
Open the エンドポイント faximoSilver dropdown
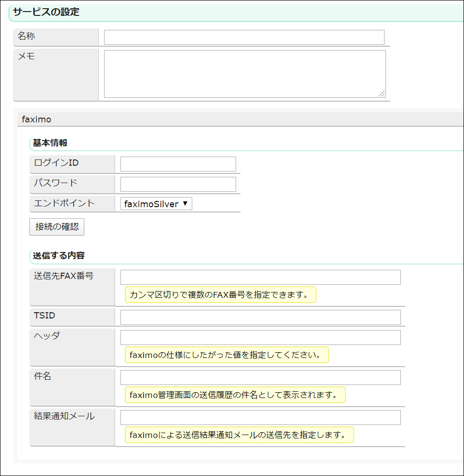click(156, 204)
